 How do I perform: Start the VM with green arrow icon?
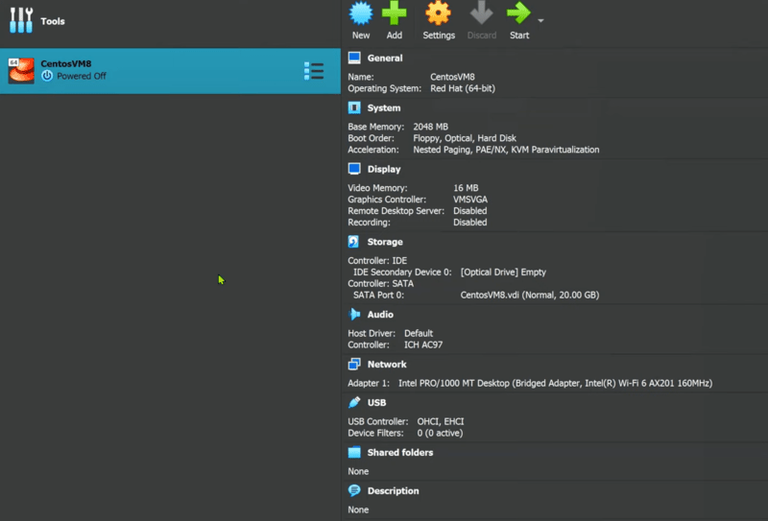(x=518, y=13)
